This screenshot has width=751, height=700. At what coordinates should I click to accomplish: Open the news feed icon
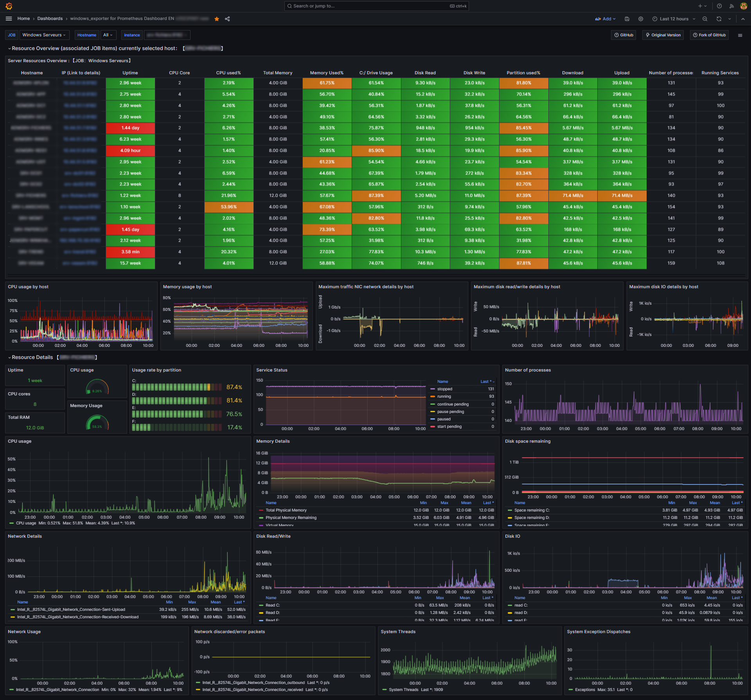tap(731, 6)
